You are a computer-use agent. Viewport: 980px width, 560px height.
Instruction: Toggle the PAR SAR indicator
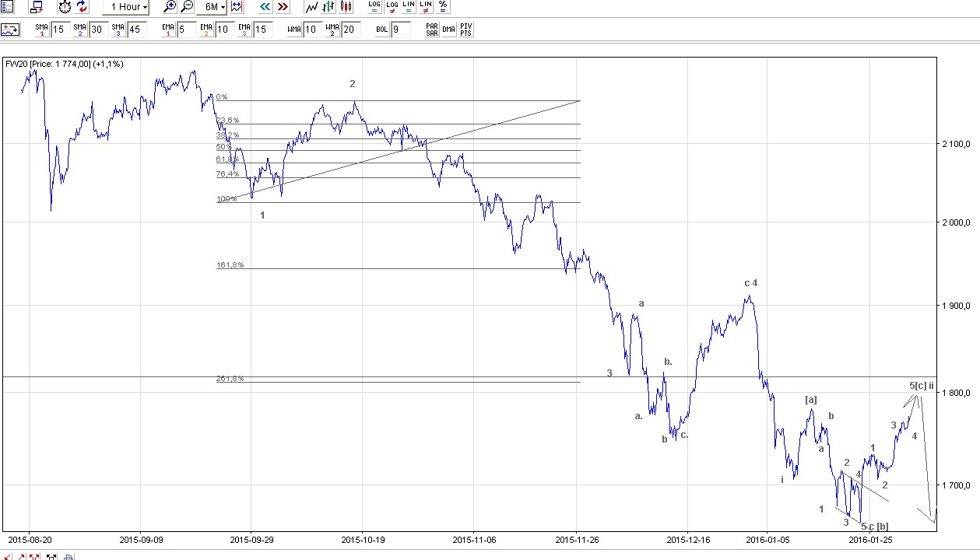pyautogui.click(x=432, y=30)
